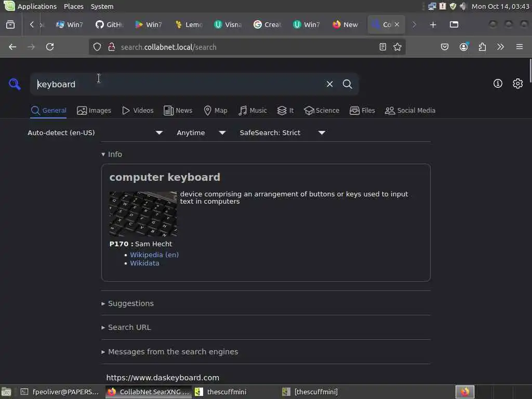Screen dimensions: 532x399
Task: Switch to News category
Action: (178, 110)
